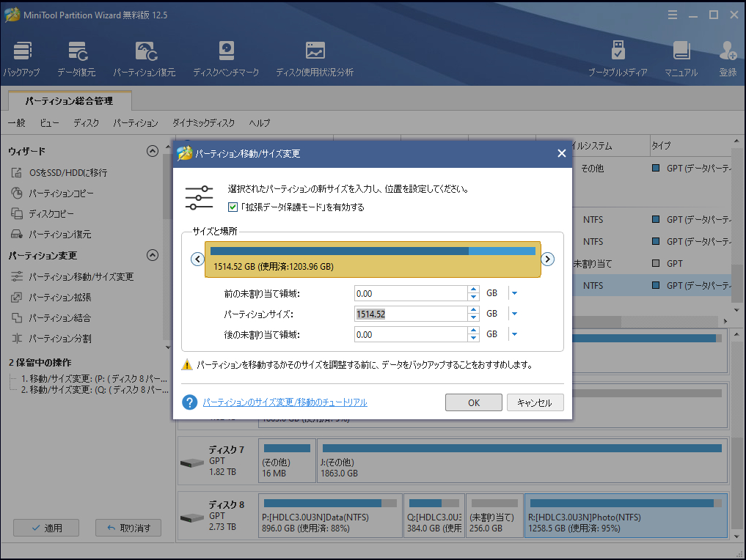Open the バックアップ backup tool
Image resolution: width=746 pixels, height=560 pixels.
[22, 59]
